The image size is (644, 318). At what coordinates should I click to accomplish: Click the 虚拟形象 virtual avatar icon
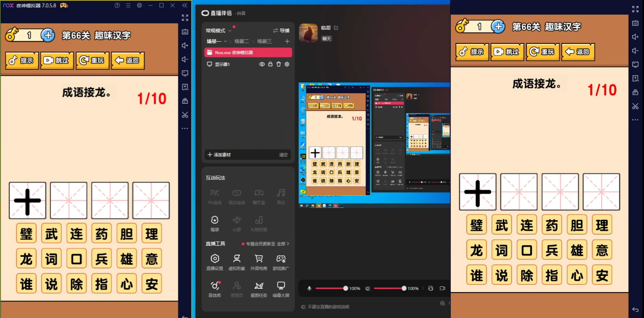pos(237,261)
